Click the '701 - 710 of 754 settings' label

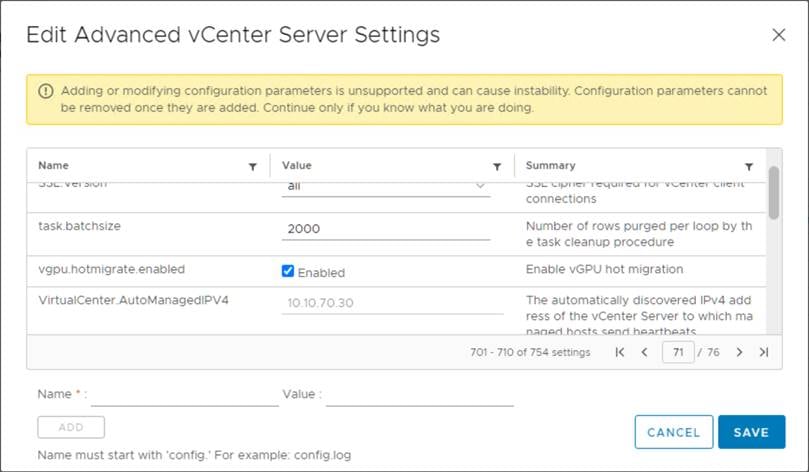530,352
